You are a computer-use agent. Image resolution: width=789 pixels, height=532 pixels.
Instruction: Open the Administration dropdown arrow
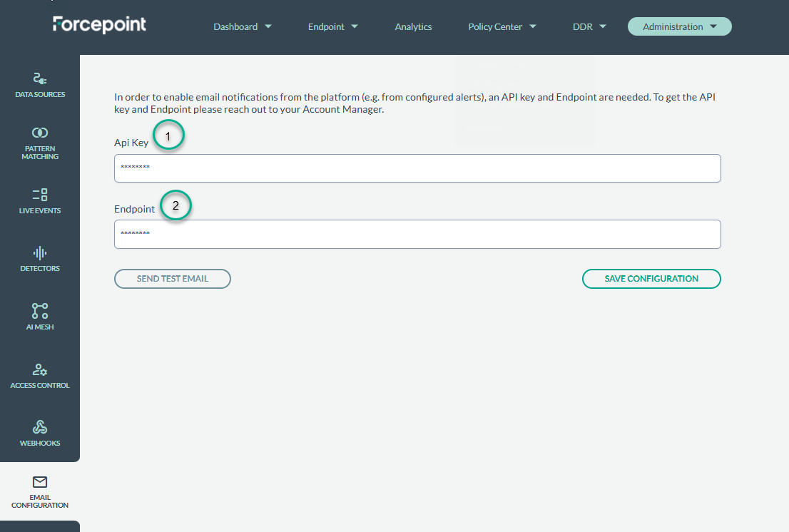[713, 26]
